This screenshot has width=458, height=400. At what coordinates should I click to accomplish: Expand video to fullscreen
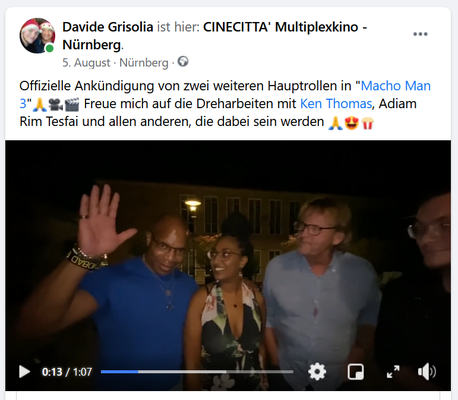click(393, 372)
